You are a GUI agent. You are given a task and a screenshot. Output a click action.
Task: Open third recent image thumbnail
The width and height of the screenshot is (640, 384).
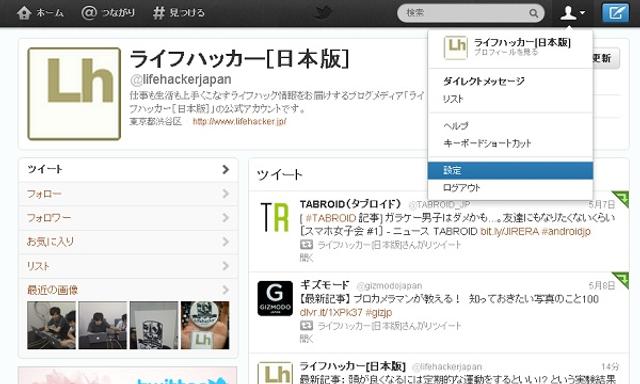pyautogui.click(x=154, y=325)
